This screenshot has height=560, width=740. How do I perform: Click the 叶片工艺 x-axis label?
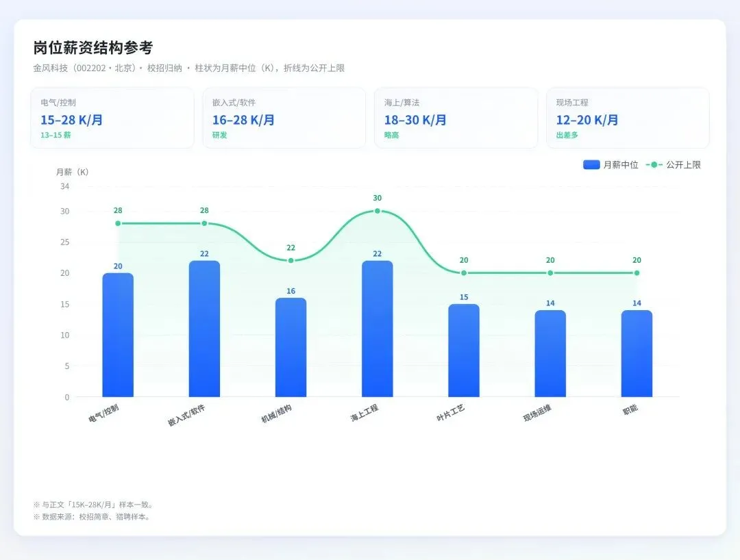coord(450,412)
